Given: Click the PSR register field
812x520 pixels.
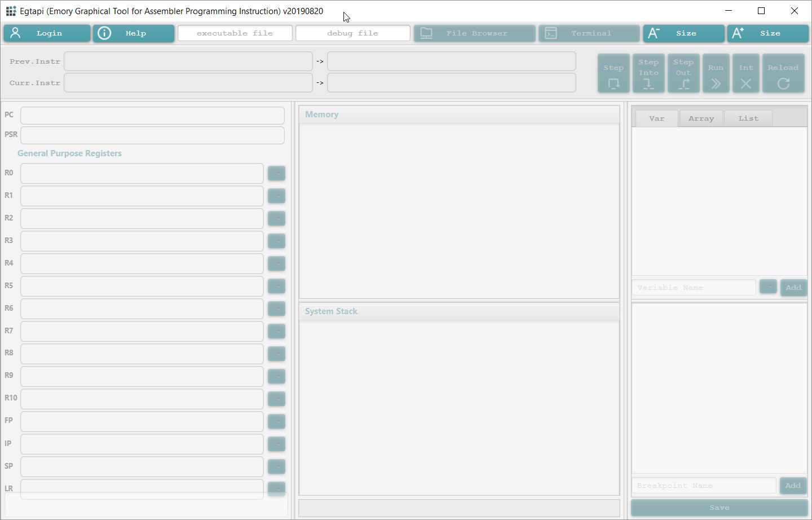Looking at the screenshot, I should [152, 135].
